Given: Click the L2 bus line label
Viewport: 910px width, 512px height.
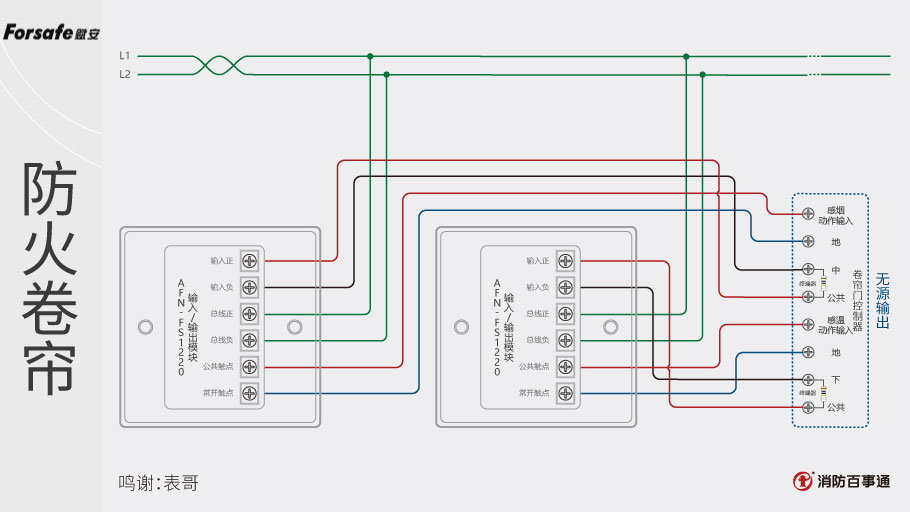Looking at the screenshot, I should tap(124, 74).
